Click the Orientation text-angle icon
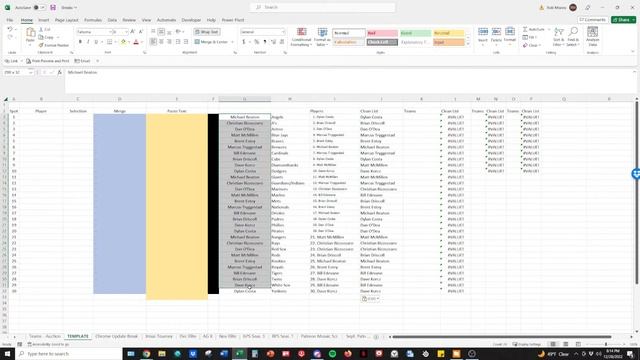Viewport: 640px width, 360px height. 178,31
